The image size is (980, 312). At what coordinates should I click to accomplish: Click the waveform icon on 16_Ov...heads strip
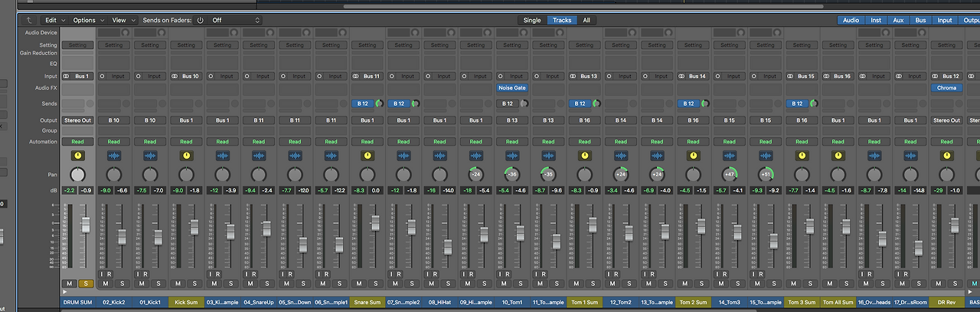pos(874,156)
